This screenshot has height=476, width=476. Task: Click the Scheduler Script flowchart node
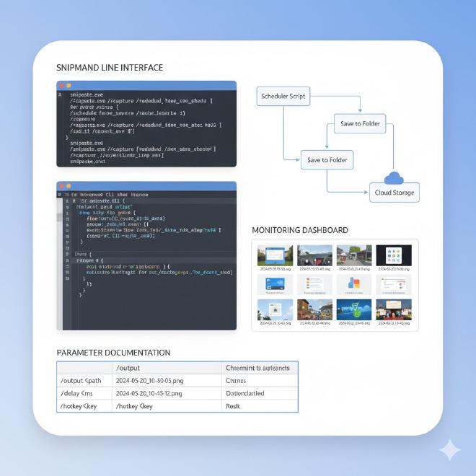tap(283, 96)
